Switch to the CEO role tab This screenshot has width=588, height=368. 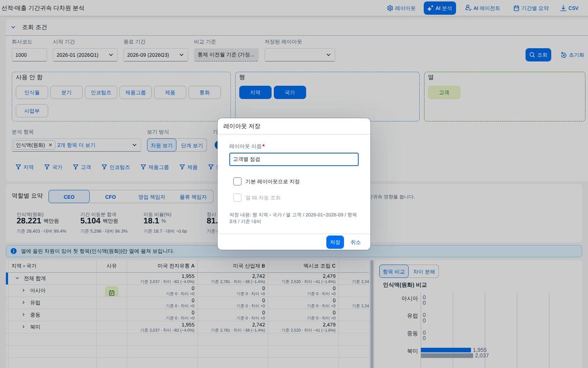click(x=69, y=197)
